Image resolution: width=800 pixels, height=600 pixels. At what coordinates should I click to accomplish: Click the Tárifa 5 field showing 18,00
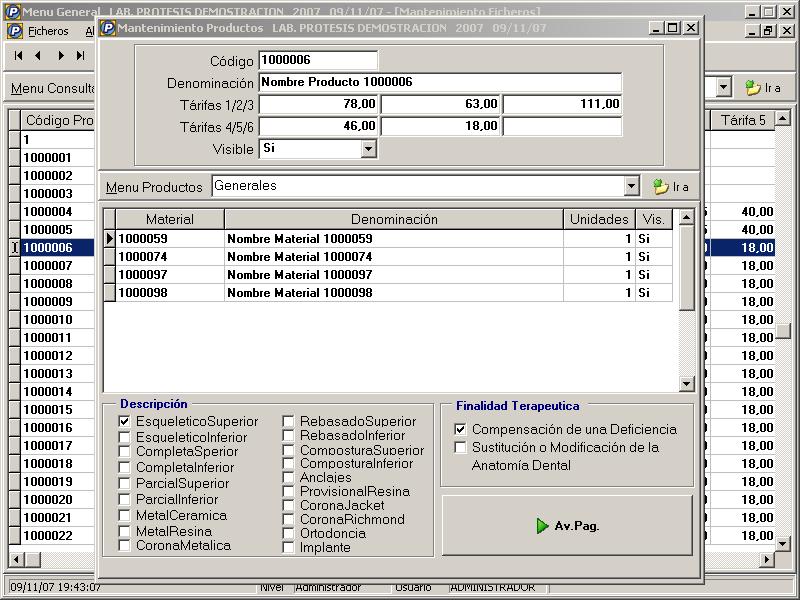coord(440,126)
